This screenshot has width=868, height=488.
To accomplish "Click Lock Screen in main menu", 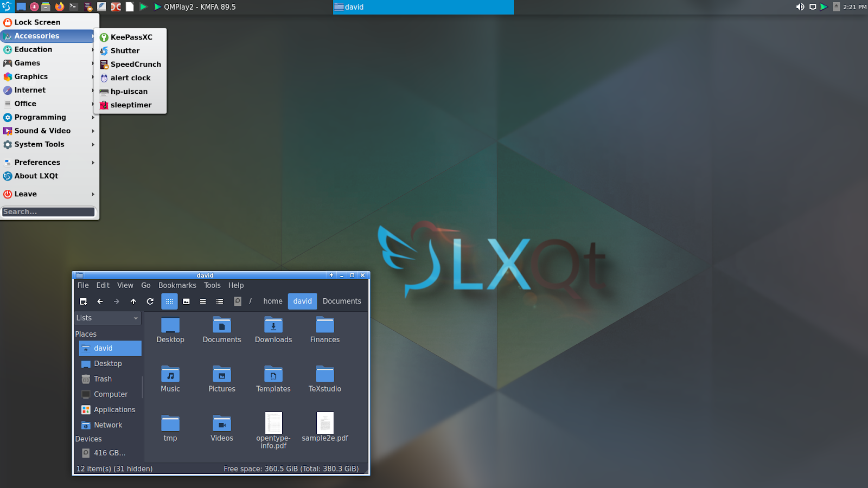I will (49, 22).
